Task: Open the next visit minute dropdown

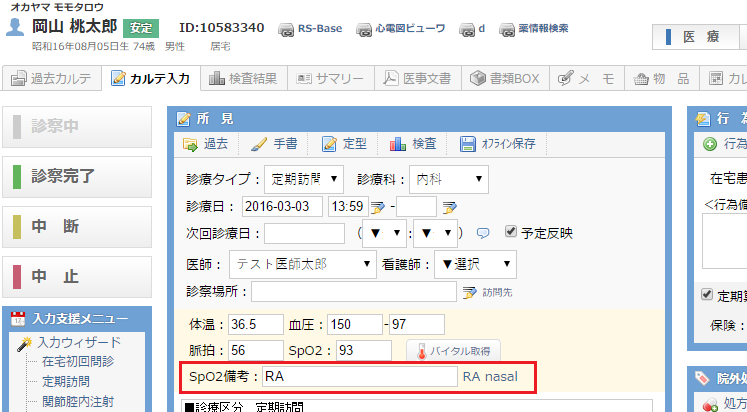Action: click(435, 233)
